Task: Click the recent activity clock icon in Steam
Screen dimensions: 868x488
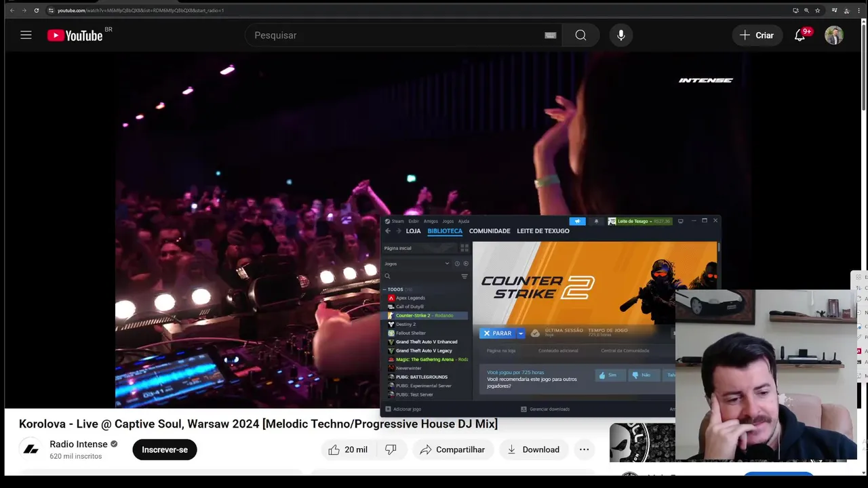Action: pyautogui.click(x=457, y=264)
